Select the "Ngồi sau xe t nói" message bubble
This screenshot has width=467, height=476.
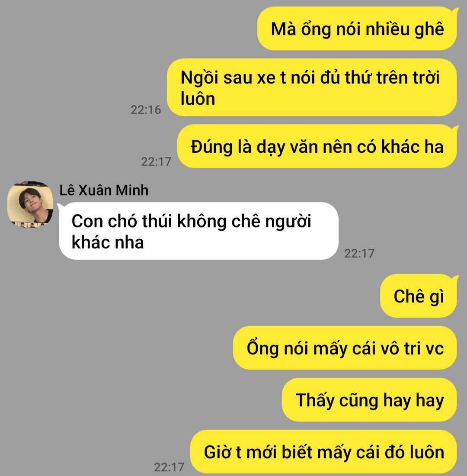312,87
